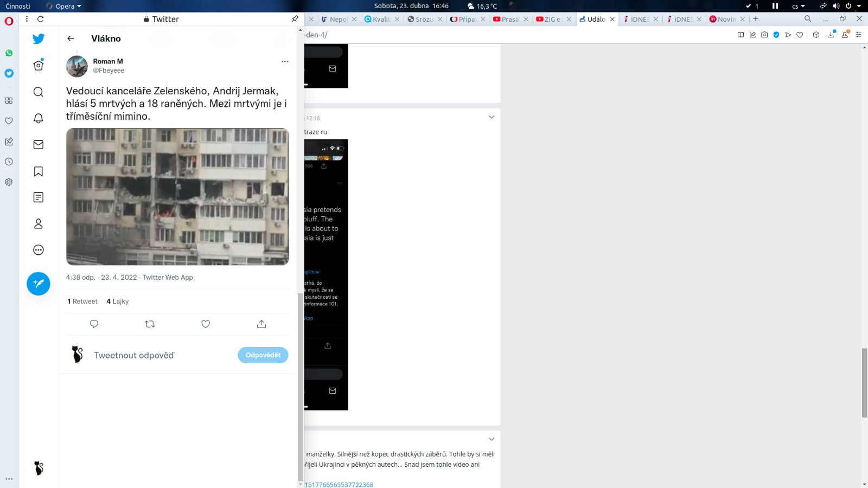Open the 1 Retweet list link

[82, 301]
